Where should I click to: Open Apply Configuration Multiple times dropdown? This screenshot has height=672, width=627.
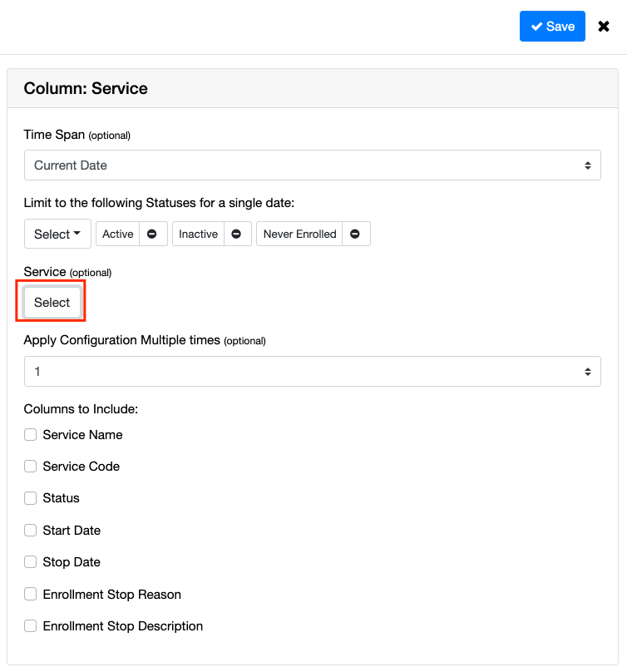click(313, 371)
